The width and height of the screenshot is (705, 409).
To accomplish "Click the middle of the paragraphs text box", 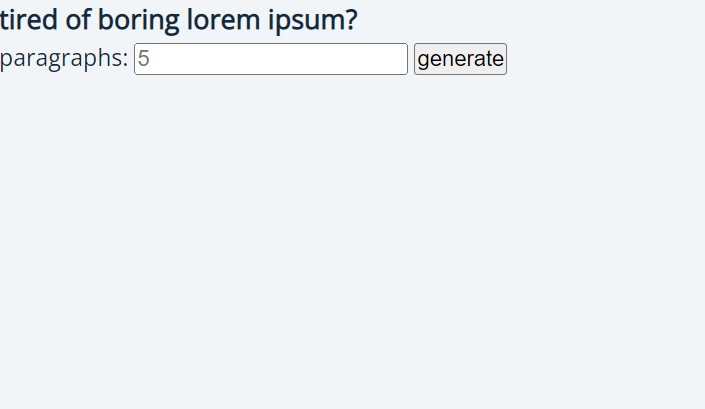I will 271,59.
